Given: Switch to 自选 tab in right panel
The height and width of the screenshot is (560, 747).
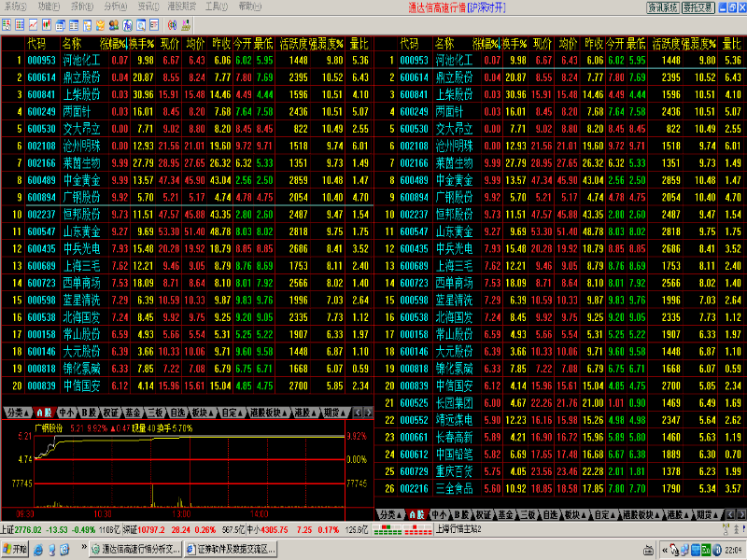Looking at the screenshot, I should pos(550,515).
